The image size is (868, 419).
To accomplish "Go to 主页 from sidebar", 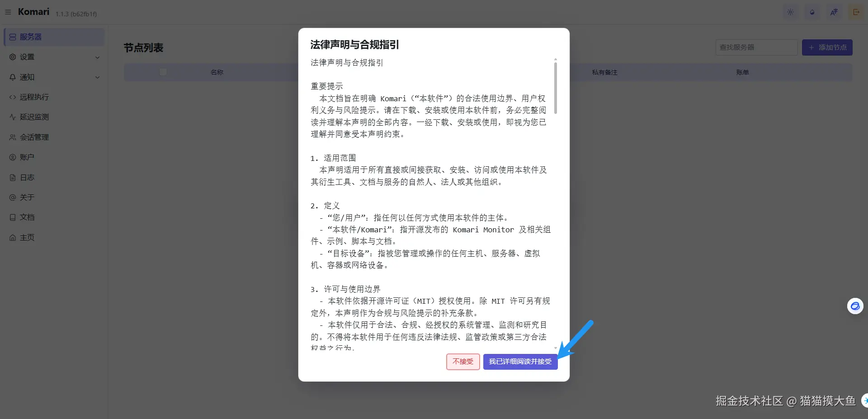I will pyautogui.click(x=54, y=238).
